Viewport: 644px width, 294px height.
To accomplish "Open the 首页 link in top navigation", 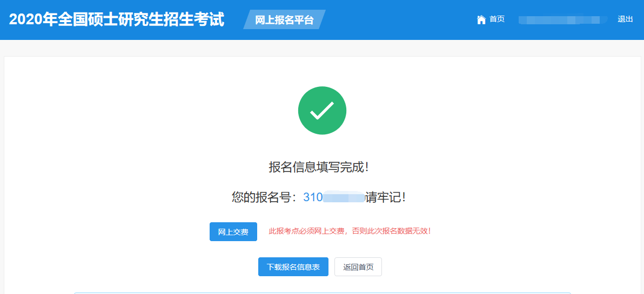I will point(497,19).
